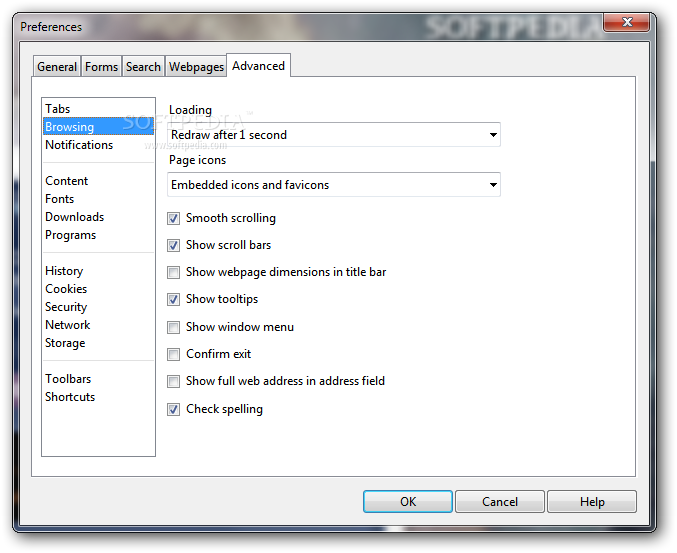Open the Forms tab
The image size is (677, 553).
tap(101, 66)
